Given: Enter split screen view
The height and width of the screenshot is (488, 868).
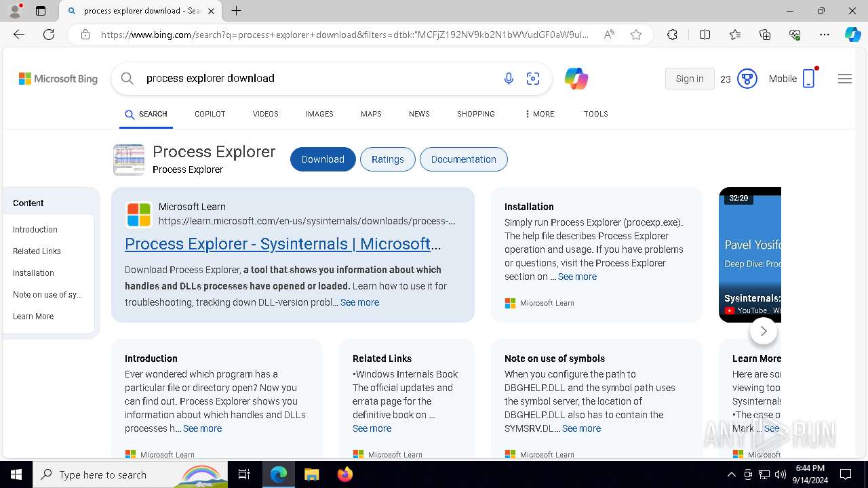Looking at the screenshot, I should tap(705, 35).
